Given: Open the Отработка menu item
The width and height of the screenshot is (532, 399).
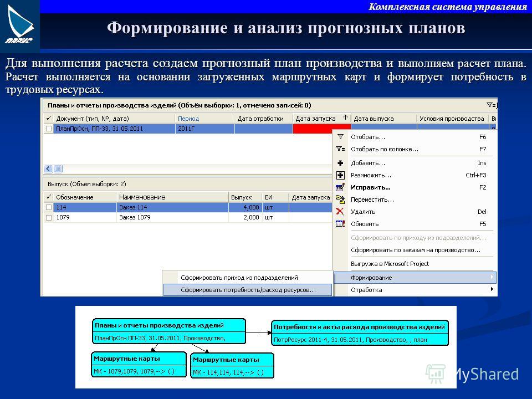Looking at the screenshot, I should click(415, 290).
